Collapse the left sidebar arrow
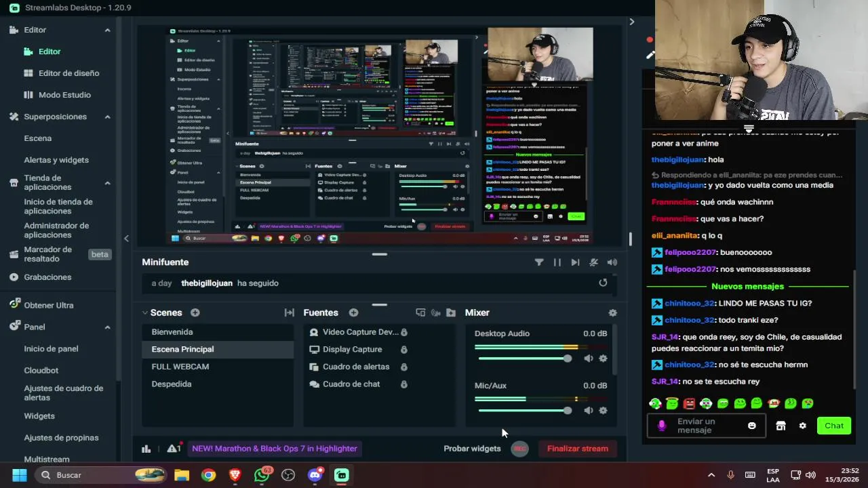The height and width of the screenshot is (488, 868). pyautogui.click(x=126, y=238)
